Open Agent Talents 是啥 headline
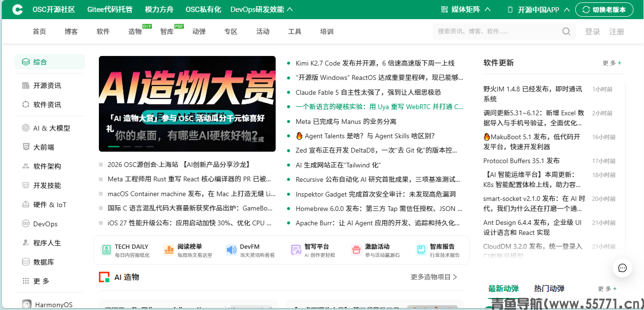644x310 pixels. [365, 136]
